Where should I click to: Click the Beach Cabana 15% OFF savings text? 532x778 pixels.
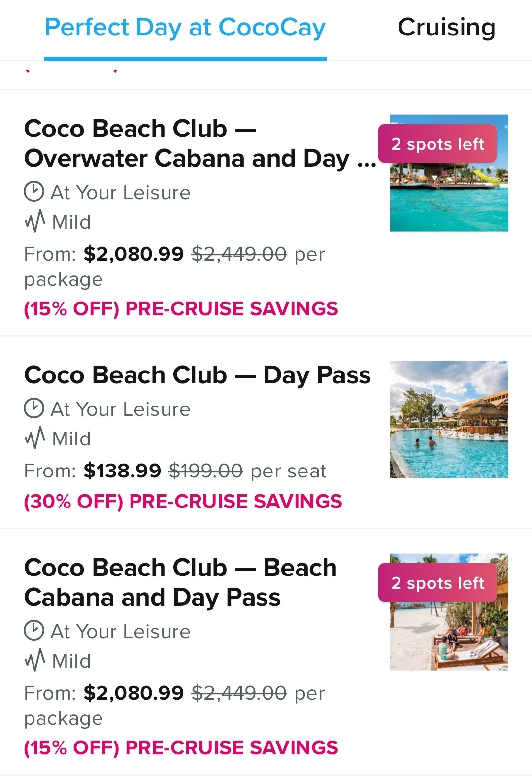coord(181,748)
